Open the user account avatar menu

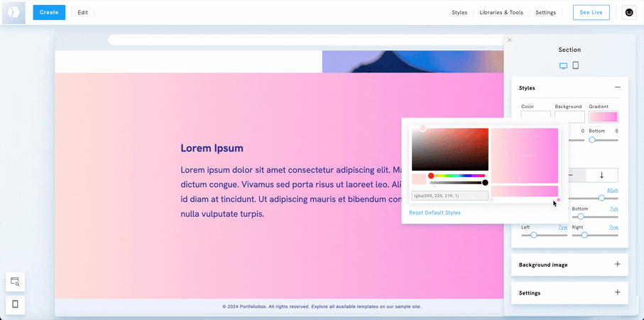tap(628, 12)
